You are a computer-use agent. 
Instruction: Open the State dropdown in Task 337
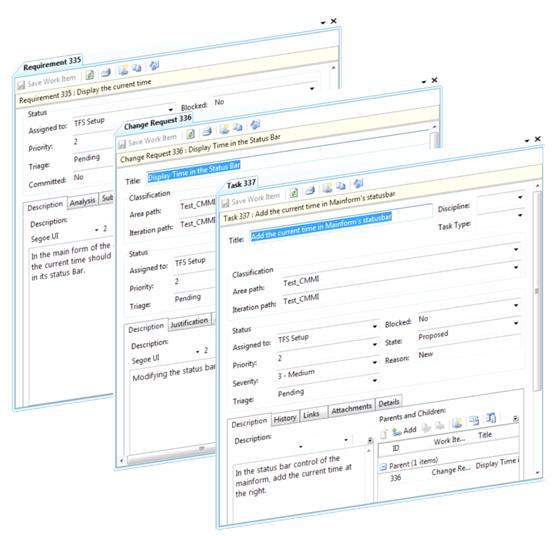[x=516, y=323]
